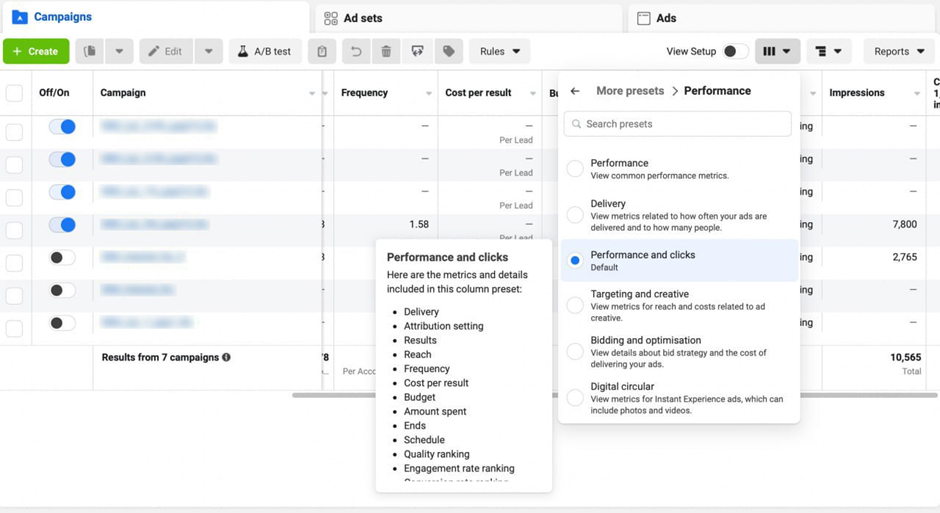940x513 pixels.
Task: Click the A/B test button
Action: coord(265,52)
